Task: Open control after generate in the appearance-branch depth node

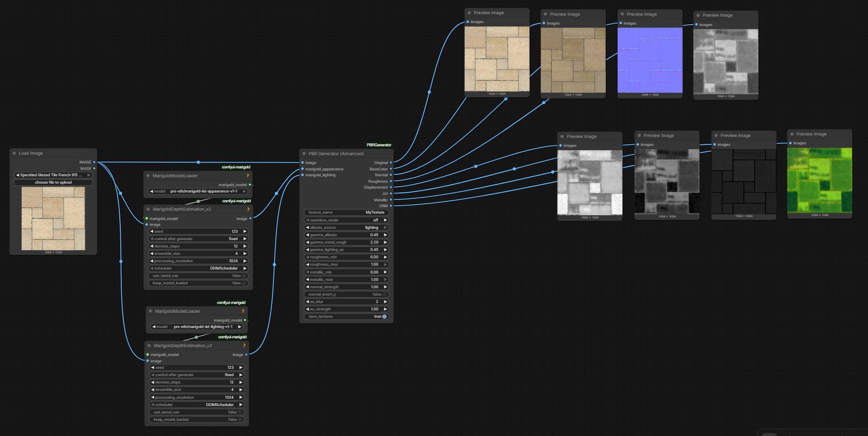Action: (198, 239)
